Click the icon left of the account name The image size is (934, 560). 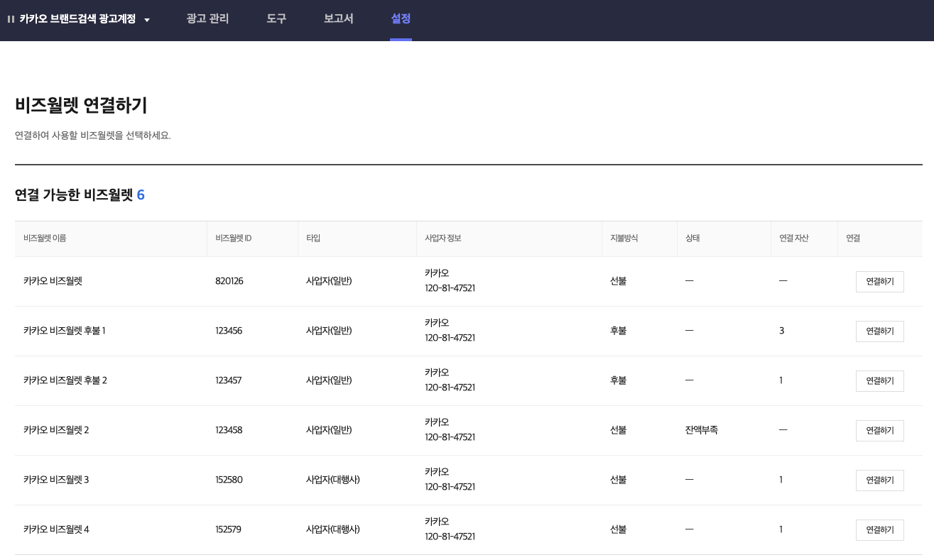pyautogui.click(x=11, y=19)
